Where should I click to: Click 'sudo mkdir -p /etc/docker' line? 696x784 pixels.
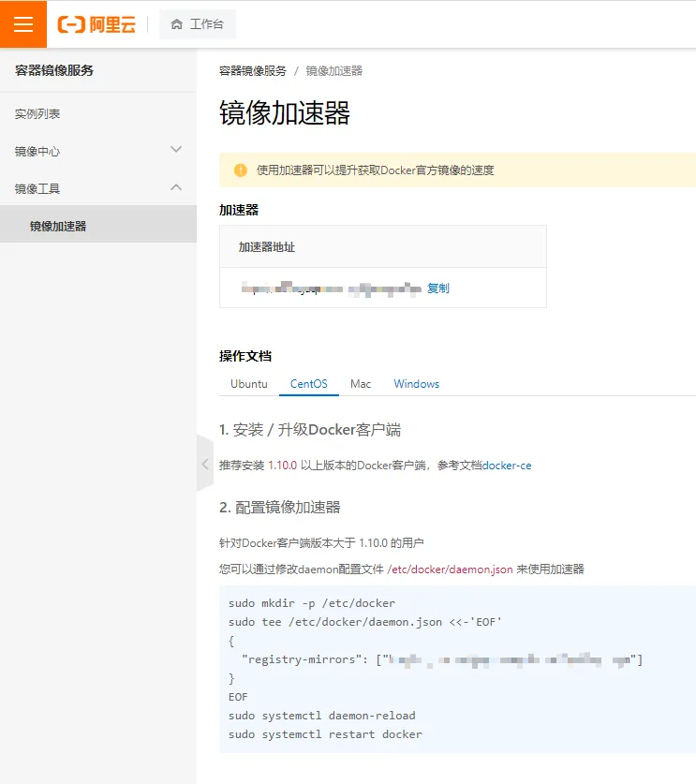coord(312,603)
